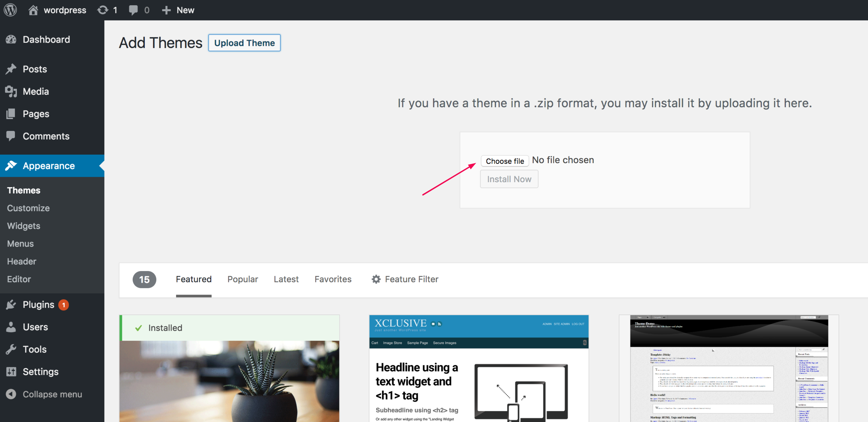This screenshot has height=422, width=868.
Task: Click the Appearance paintbrush icon
Action: click(x=11, y=166)
